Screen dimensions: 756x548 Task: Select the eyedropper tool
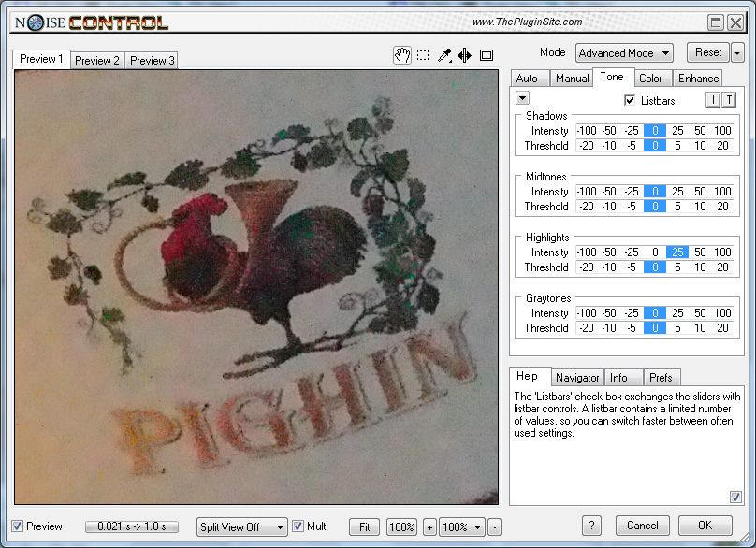tap(444, 55)
